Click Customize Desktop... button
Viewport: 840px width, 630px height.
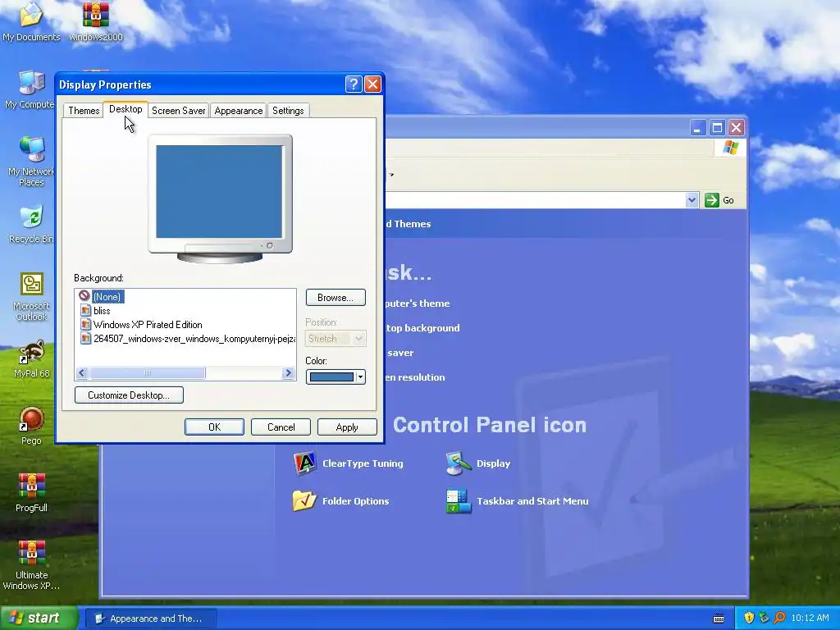(x=129, y=395)
